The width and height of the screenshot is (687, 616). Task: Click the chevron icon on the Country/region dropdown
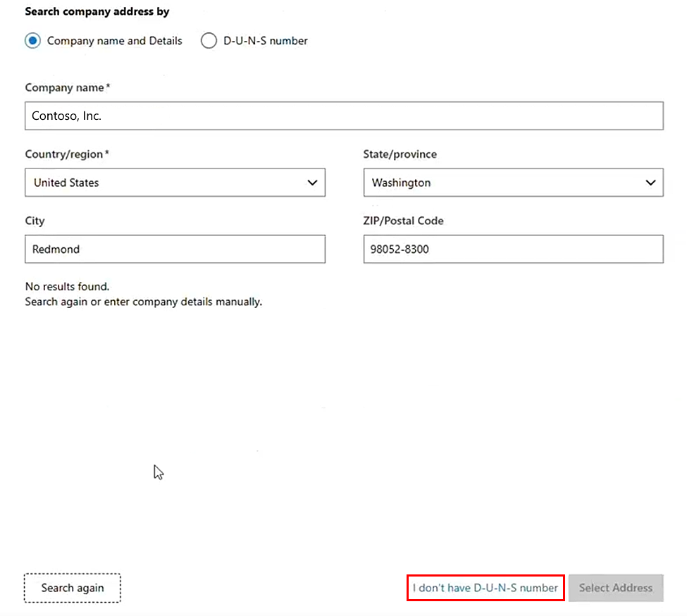point(312,183)
